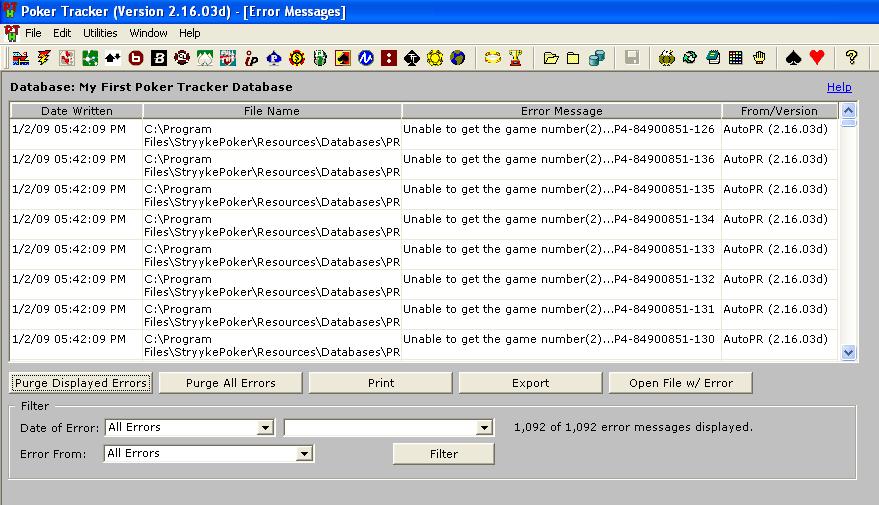Sort by Date Written column header

(x=77, y=111)
